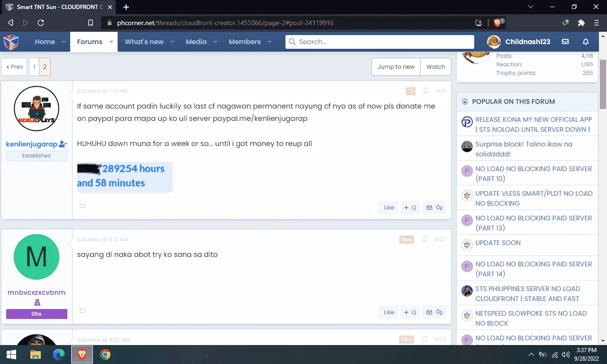Expand the Media dropdown arrow
Viewport: 607px width, 364px height.
tap(215, 42)
